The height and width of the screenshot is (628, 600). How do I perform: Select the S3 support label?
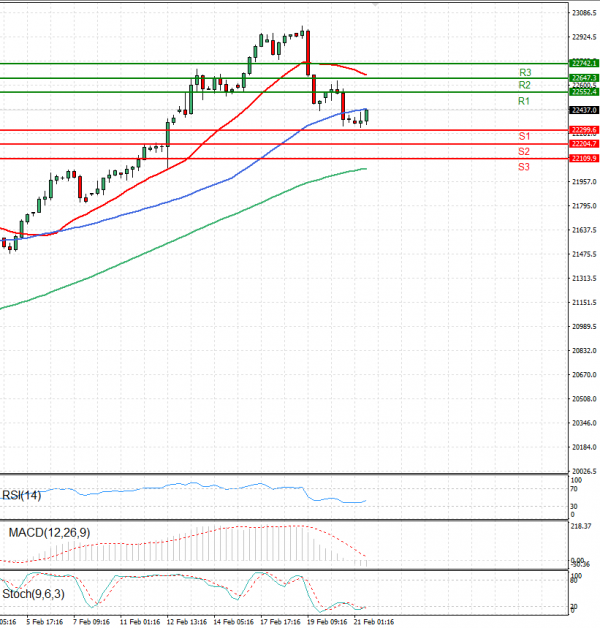click(523, 167)
